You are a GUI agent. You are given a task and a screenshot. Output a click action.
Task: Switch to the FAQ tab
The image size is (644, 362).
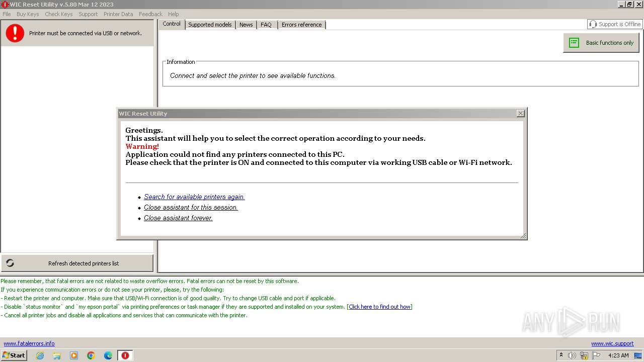coord(266,25)
